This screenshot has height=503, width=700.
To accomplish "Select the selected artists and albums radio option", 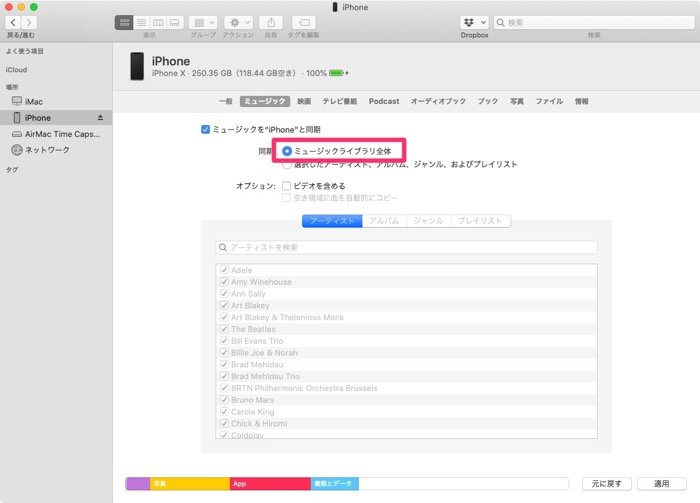I will coord(287,165).
